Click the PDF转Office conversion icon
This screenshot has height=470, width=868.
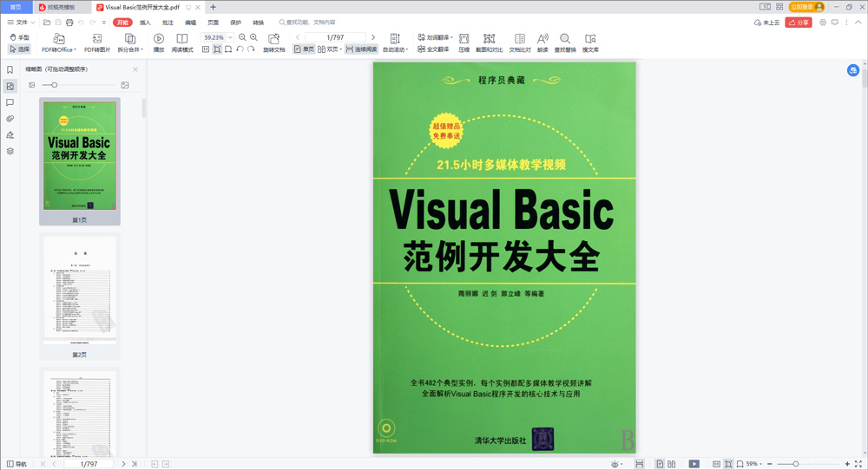tap(59, 39)
